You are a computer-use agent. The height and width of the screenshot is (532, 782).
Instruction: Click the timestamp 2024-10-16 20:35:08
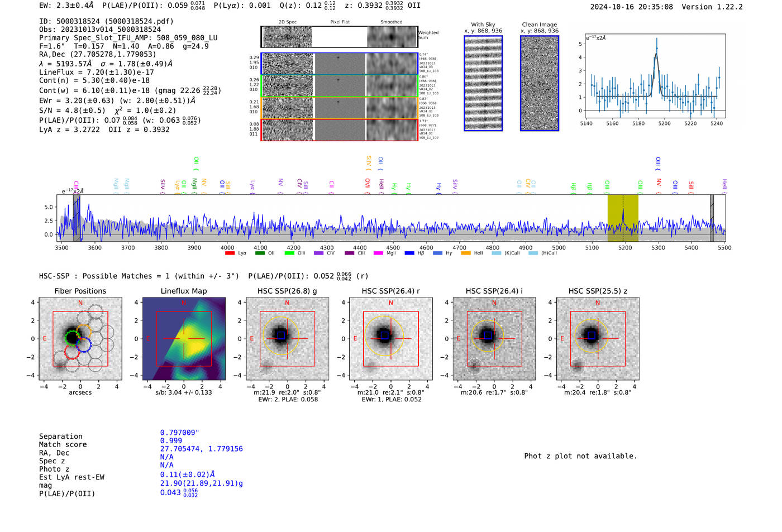click(x=631, y=7)
